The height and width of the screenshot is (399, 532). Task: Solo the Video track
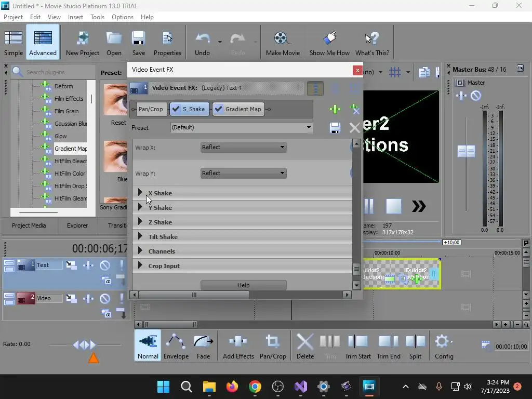[121, 298]
